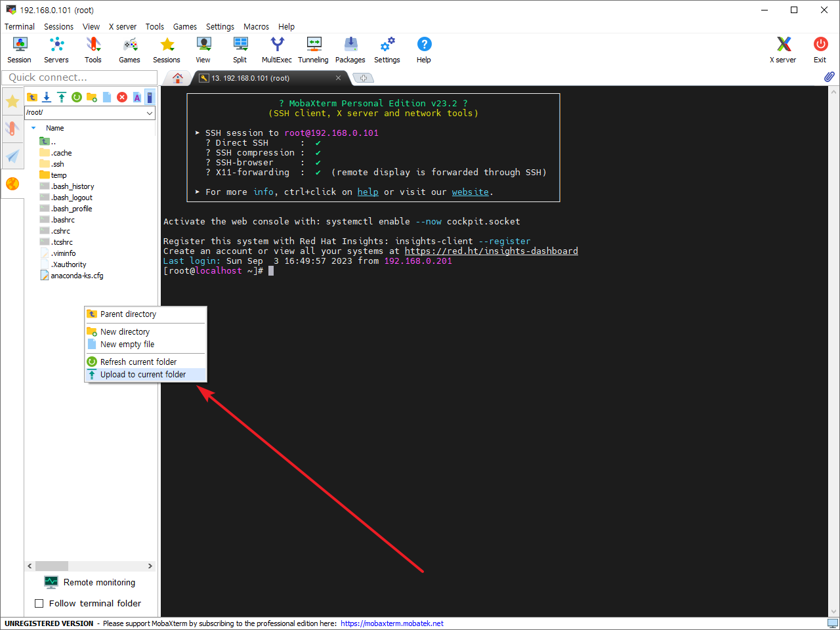The height and width of the screenshot is (630, 840).
Task: Open the Macros menu
Action: pos(256,27)
